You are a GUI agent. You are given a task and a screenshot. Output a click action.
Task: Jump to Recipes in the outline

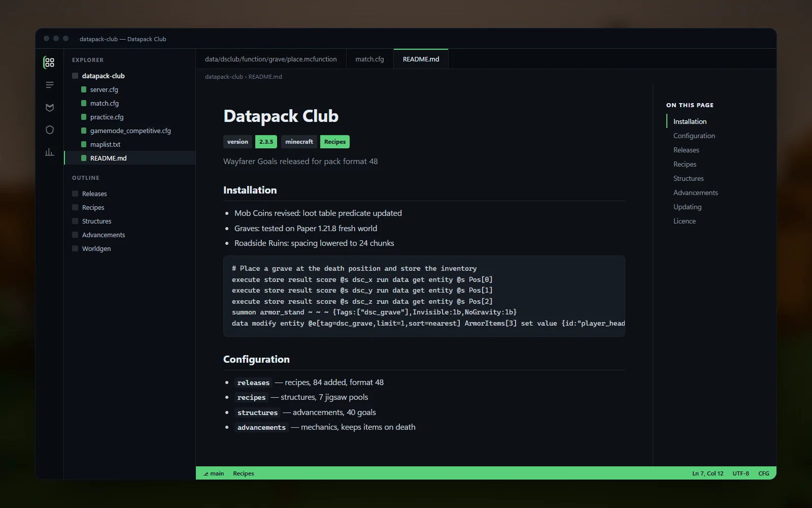(x=130, y=207)
